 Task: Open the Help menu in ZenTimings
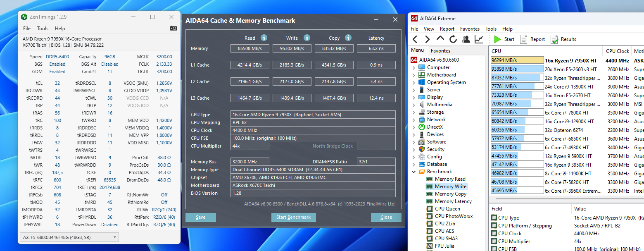60,29
